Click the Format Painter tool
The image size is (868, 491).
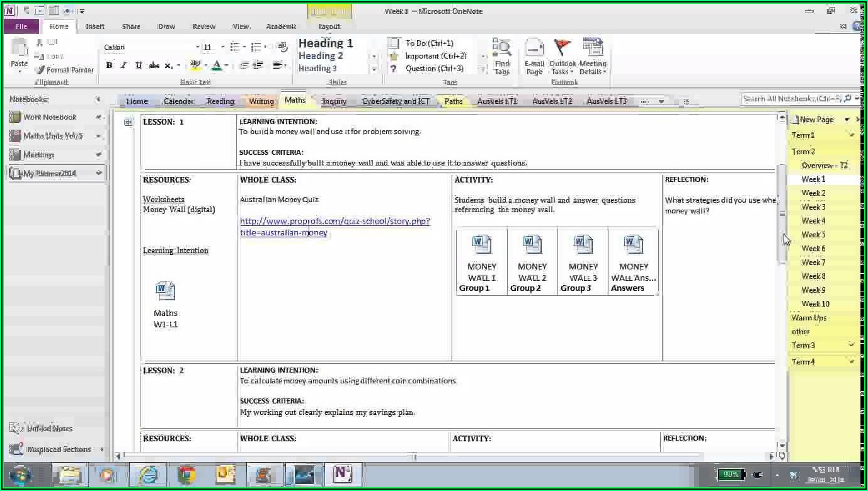(x=66, y=70)
